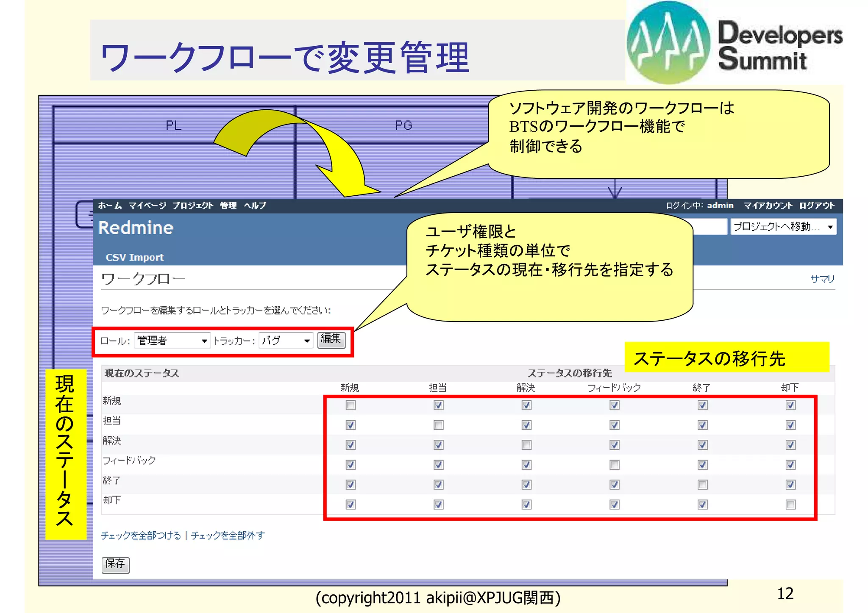Uncheck 却下 row's 解決 checkbox

coord(526,505)
